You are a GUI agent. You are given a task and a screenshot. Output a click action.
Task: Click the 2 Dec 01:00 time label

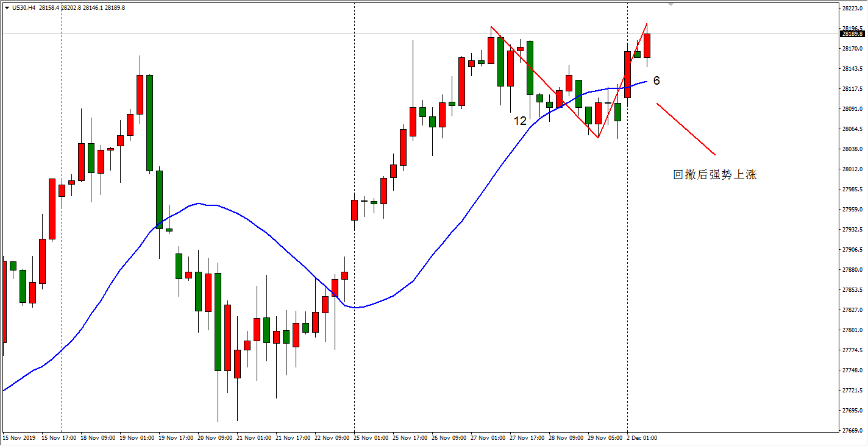[x=642, y=437]
